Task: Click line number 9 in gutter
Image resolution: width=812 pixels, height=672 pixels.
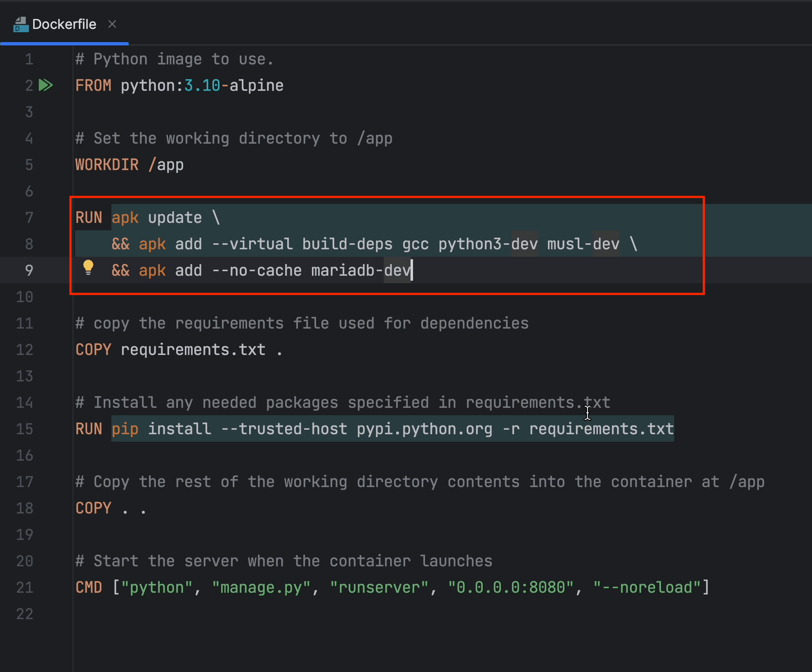Action: tap(28, 270)
